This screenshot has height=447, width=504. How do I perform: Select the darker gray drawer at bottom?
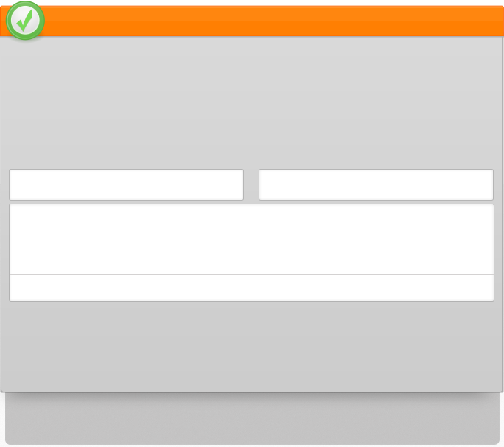(252, 419)
